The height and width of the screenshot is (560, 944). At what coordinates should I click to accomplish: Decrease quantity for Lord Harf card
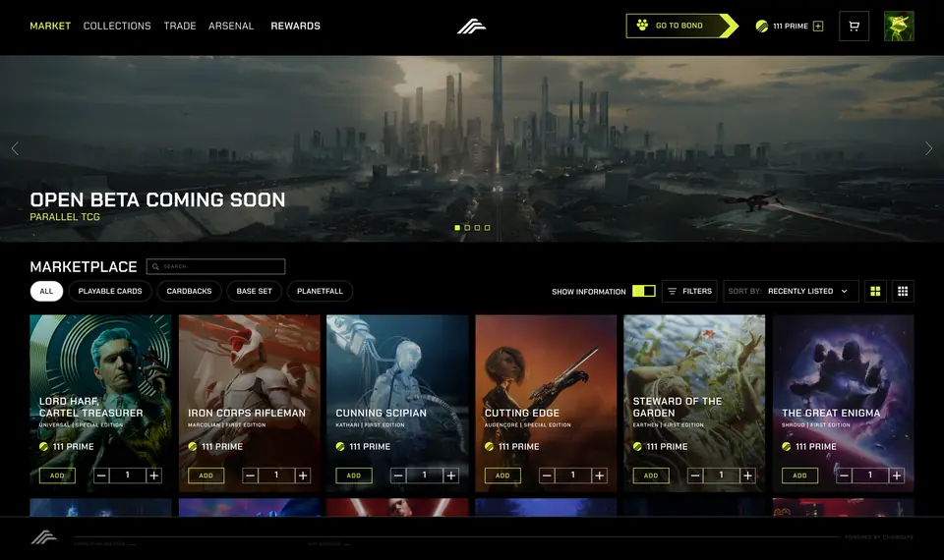[x=101, y=476]
